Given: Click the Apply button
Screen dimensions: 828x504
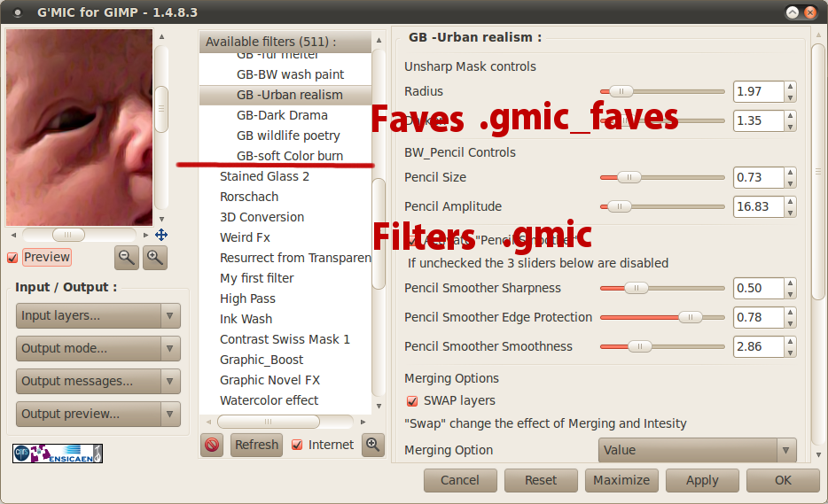Looking at the screenshot, I should coord(702,480).
